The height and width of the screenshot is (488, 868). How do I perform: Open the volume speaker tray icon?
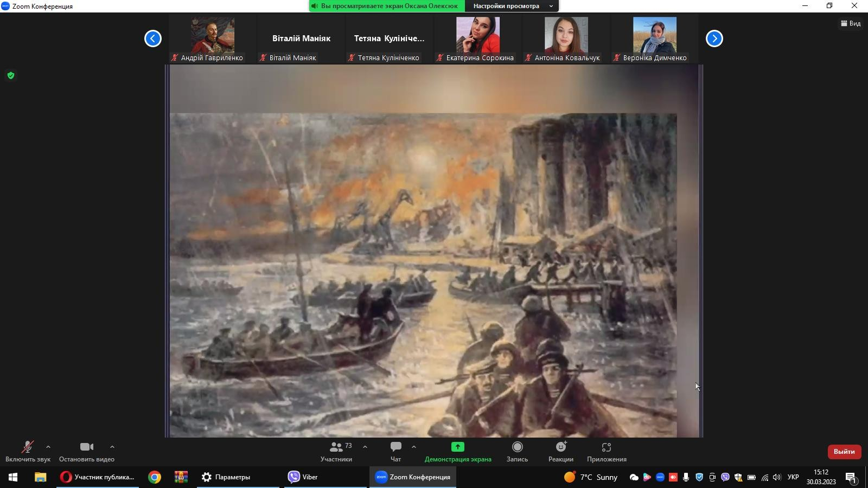[x=777, y=477]
